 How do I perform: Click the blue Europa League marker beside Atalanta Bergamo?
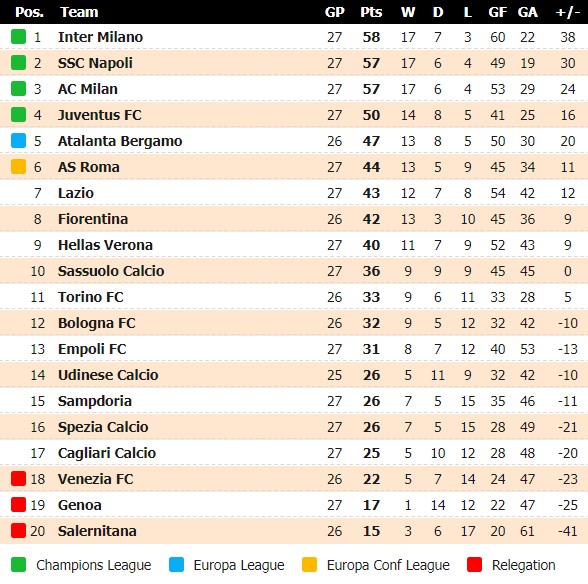(18, 141)
